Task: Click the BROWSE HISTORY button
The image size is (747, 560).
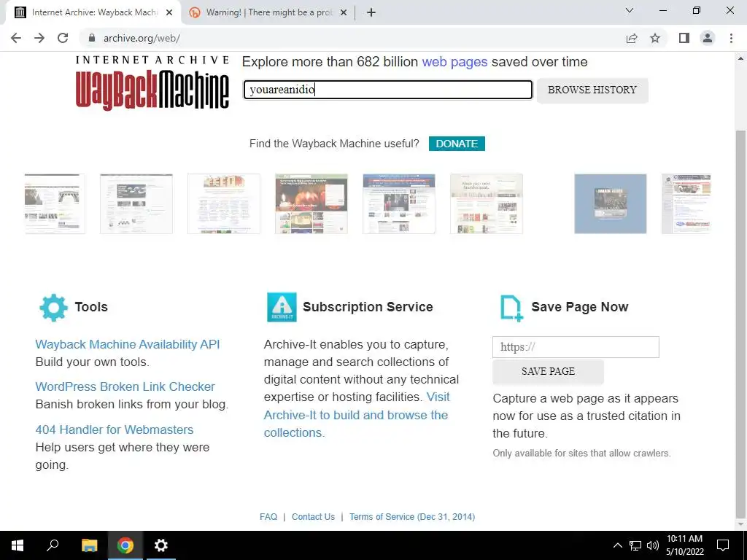Action: pos(592,90)
